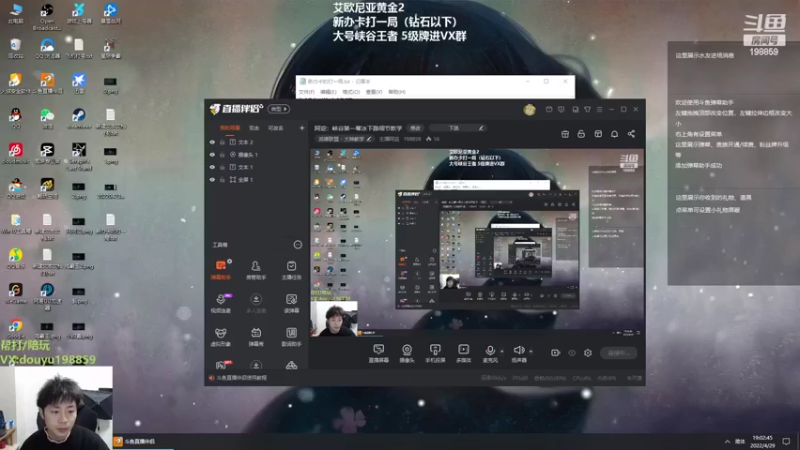This screenshot has height=450, width=800.
Task: Switch to the 我的场景 tab
Action: 230,128
